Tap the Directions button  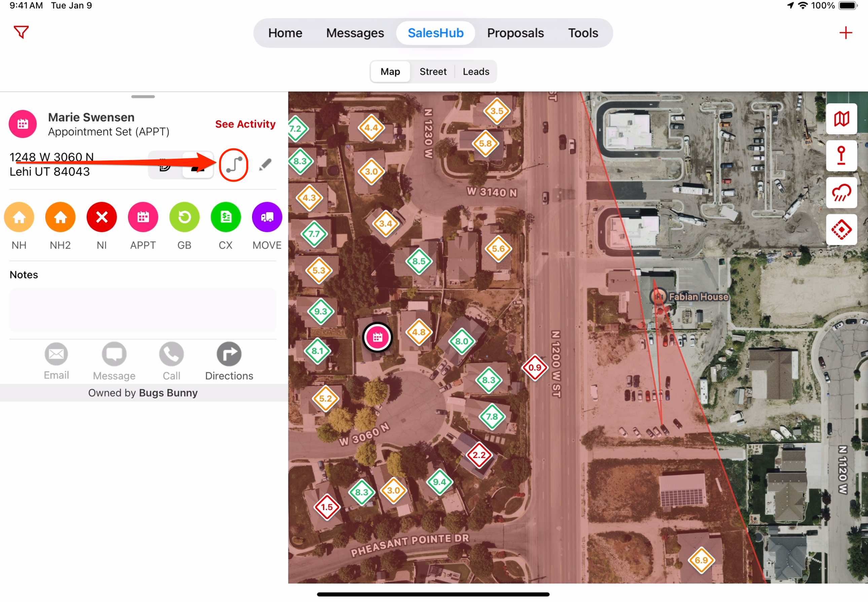click(x=229, y=361)
